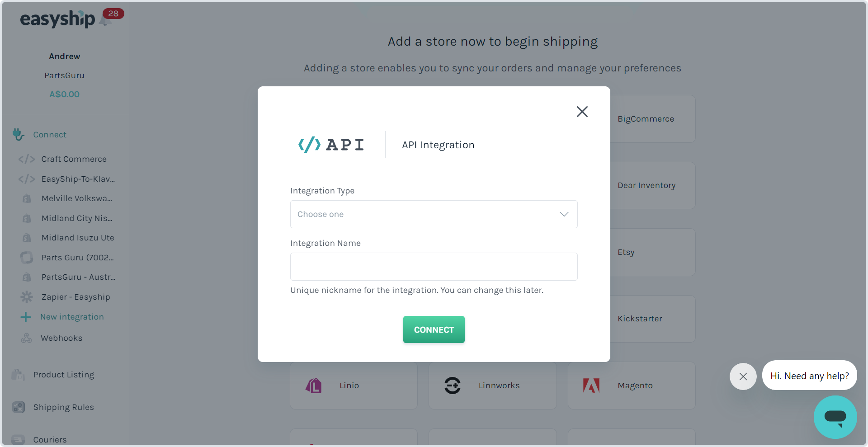This screenshot has width=868, height=447.
Task: Click the dropdown chevron arrow
Action: pos(564,214)
